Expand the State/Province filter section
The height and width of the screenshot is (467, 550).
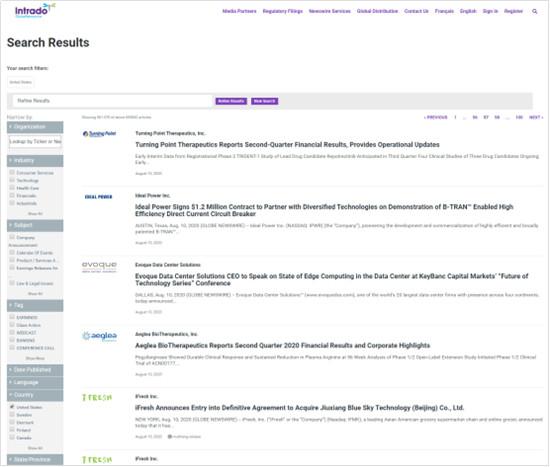35,460
